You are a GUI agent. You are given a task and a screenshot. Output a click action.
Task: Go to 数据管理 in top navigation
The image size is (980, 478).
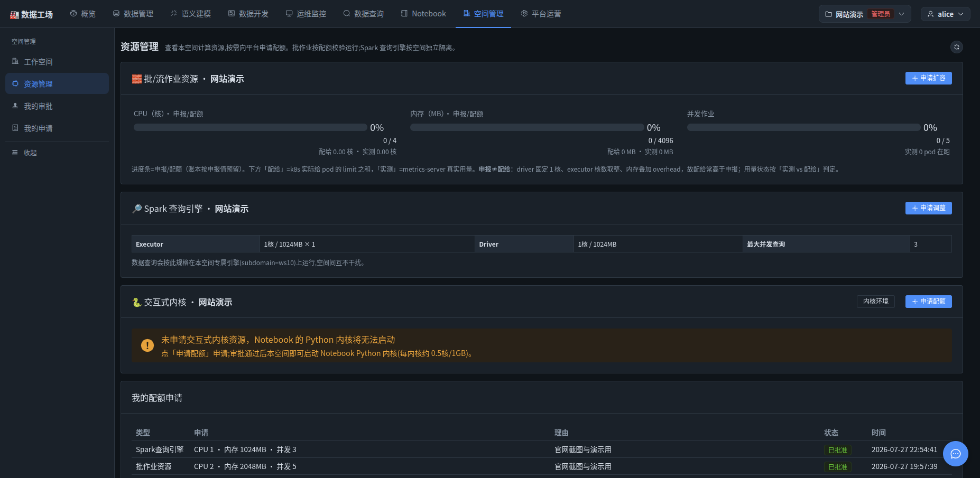tap(133, 14)
